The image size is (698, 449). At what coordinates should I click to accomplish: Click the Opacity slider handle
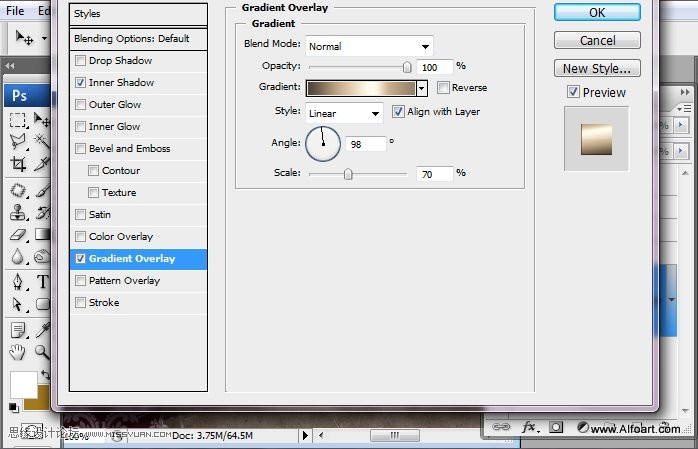click(407, 67)
